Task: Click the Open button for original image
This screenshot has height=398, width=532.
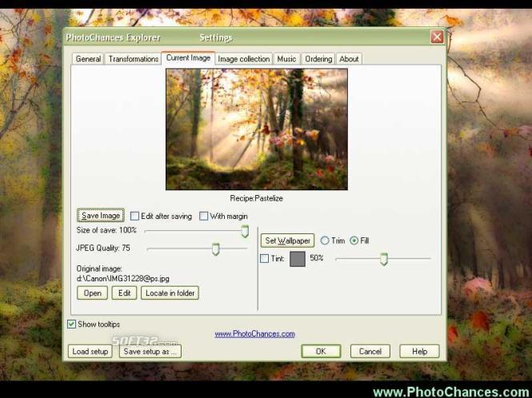Action: click(x=92, y=293)
